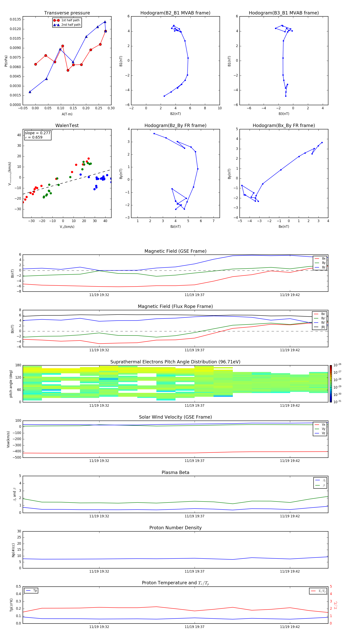Click the 'Hodogram(Bx_By FR frame)' title
The height and width of the screenshot is (644, 351).
pyautogui.click(x=284, y=125)
